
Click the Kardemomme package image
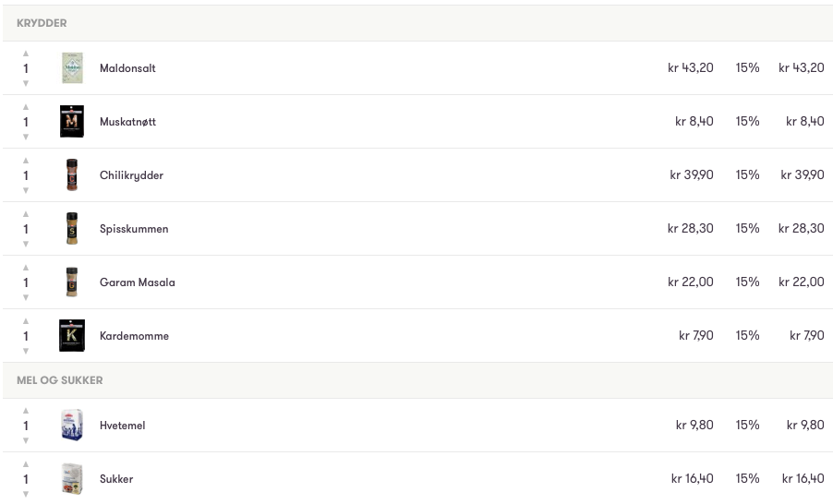(72, 336)
